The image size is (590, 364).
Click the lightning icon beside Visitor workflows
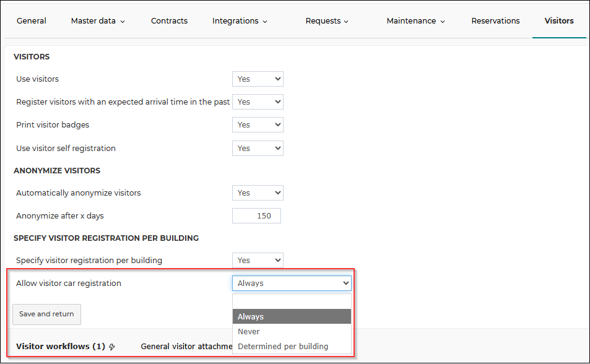[x=112, y=347]
